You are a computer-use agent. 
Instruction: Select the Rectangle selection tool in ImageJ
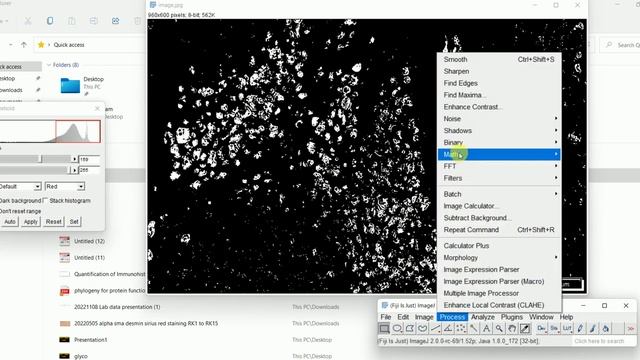[x=384, y=328]
